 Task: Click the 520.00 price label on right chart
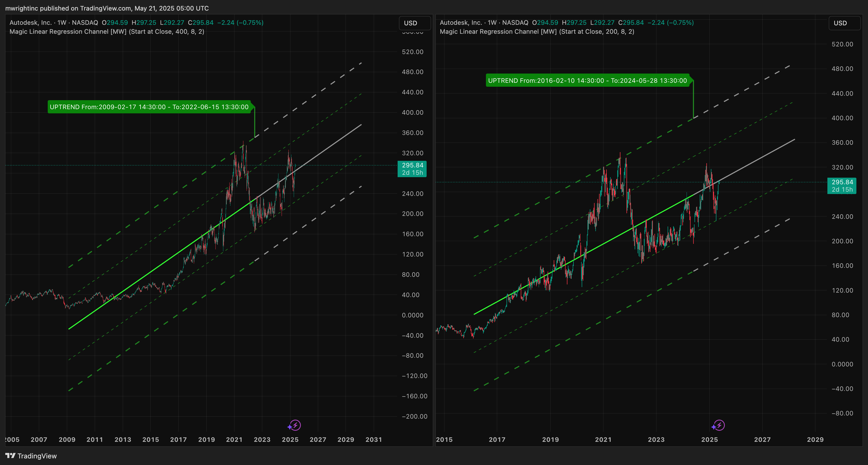[842, 44]
